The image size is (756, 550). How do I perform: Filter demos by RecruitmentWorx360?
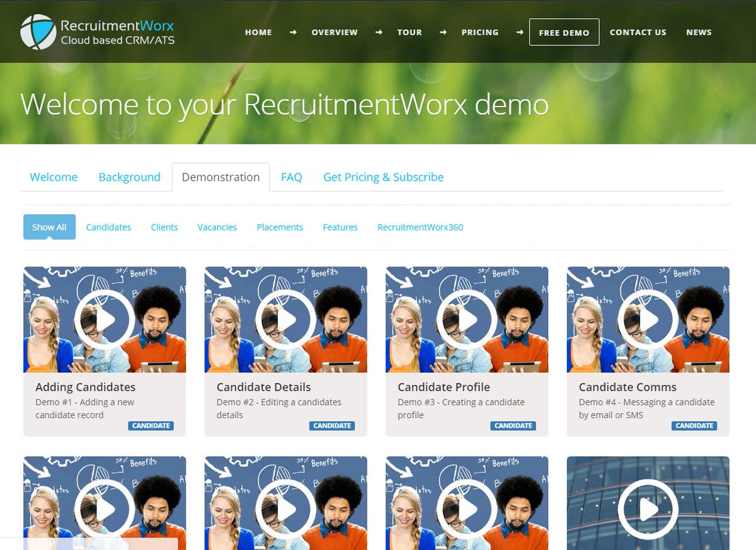(x=420, y=227)
